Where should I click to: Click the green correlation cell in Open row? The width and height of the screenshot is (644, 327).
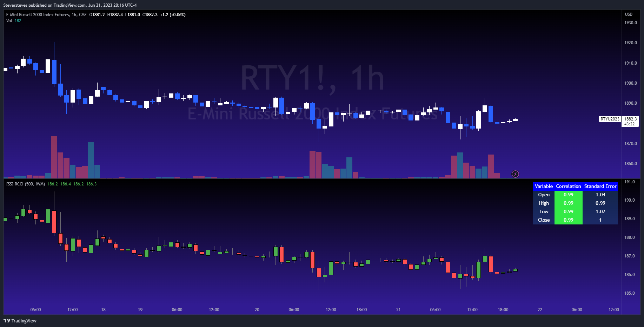569,195
